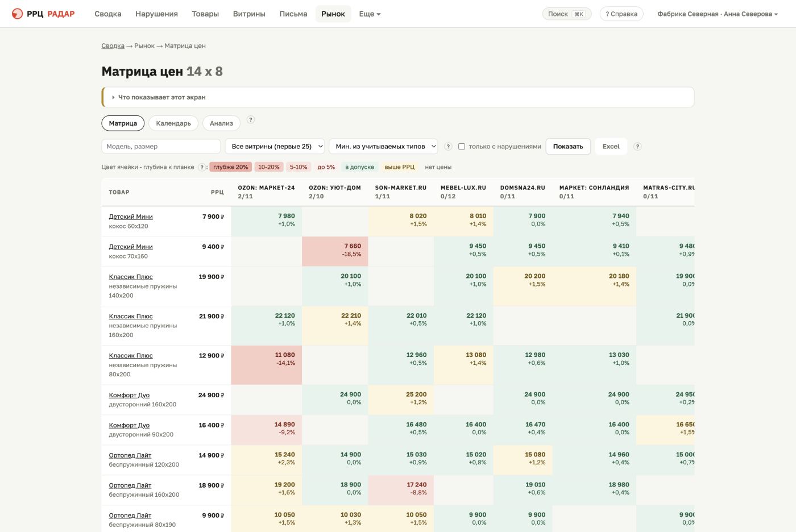This screenshot has width=796, height=532.
Task: Click the 'SON-MARKET.RU' column header
Action: (x=401, y=192)
